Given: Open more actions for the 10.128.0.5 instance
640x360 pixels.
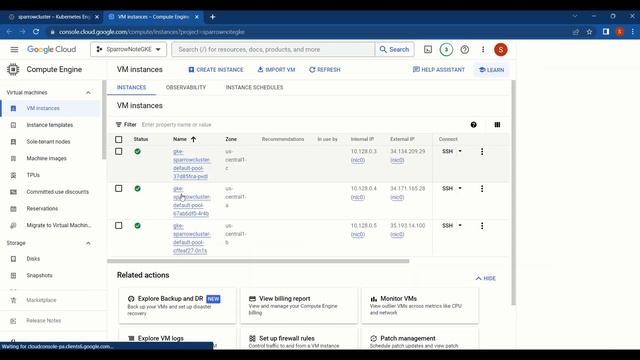Looking at the screenshot, I should coord(482,226).
